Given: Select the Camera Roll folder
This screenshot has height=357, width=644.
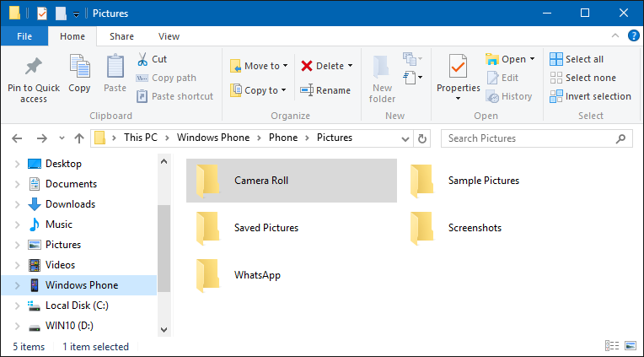Looking at the screenshot, I should point(292,181).
